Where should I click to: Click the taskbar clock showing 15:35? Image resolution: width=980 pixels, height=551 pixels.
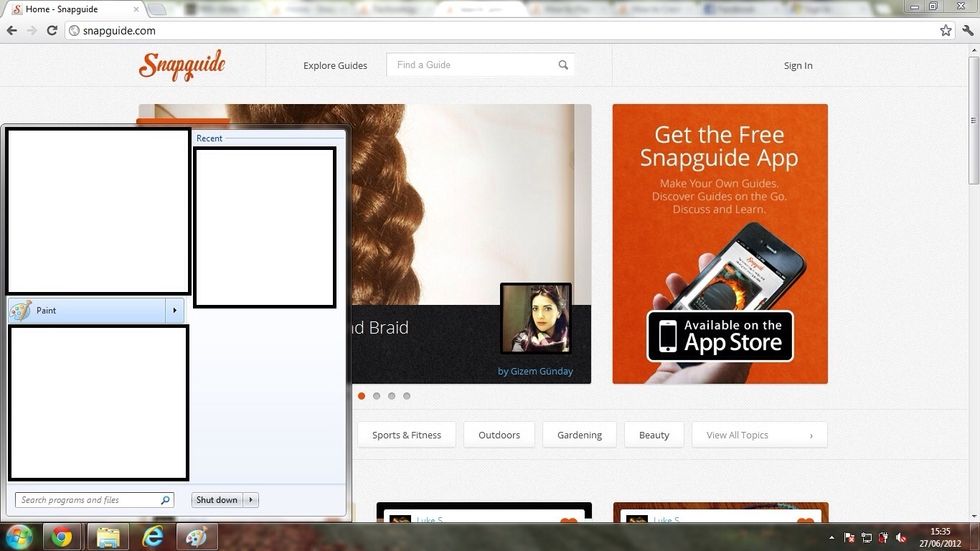940,537
